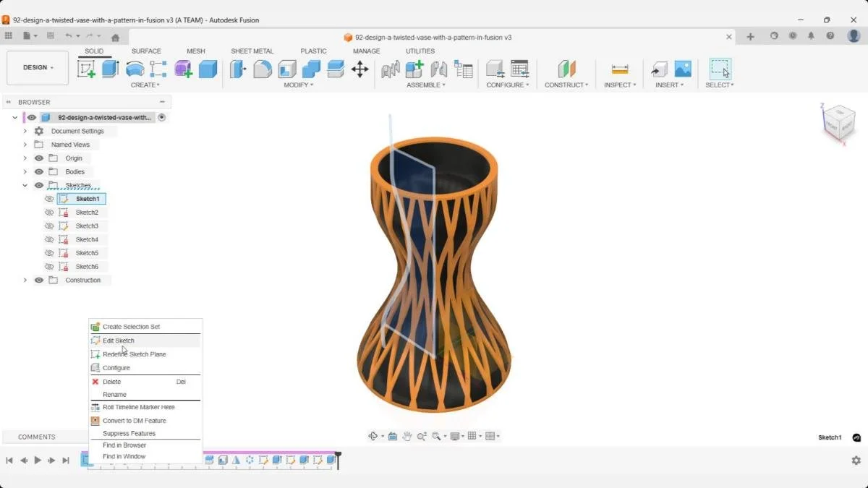Image resolution: width=868 pixels, height=488 pixels.
Task: Open the Extrude tool
Action: pos(109,69)
